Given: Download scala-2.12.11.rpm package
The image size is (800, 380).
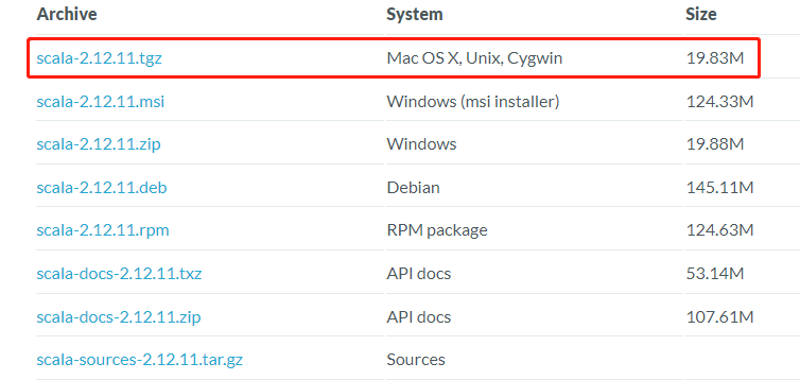Looking at the screenshot, I should pyautogui.click(x=103, y=231).
